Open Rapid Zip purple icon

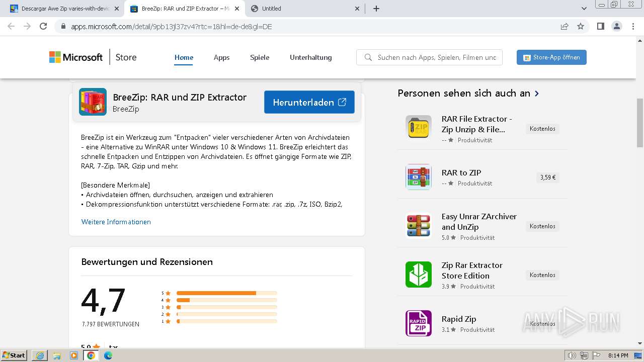(419, 323)
